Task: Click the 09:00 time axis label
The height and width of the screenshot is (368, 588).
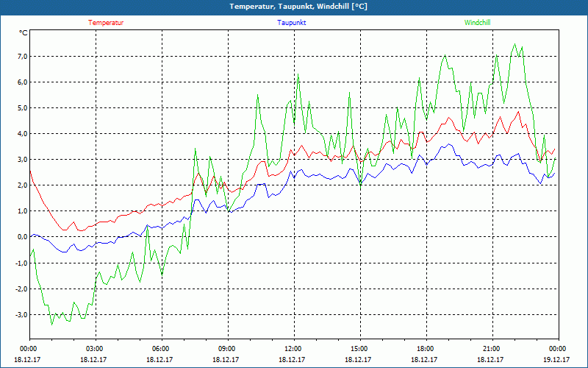Action: click(x=228, y=349)
